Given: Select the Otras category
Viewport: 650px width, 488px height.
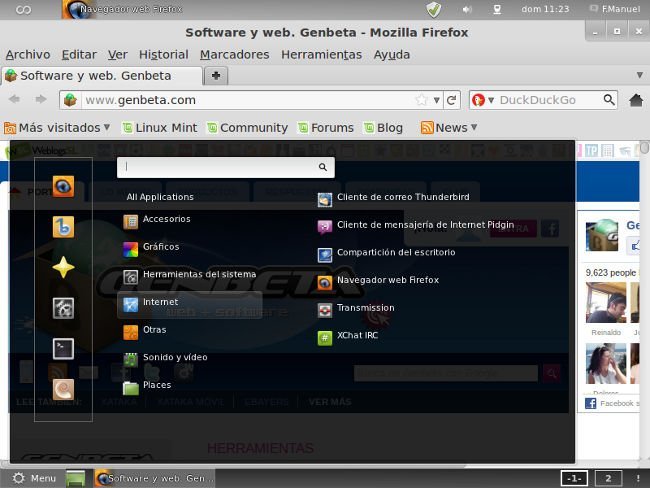Looking at the screenshot, I should click(145, 331).
